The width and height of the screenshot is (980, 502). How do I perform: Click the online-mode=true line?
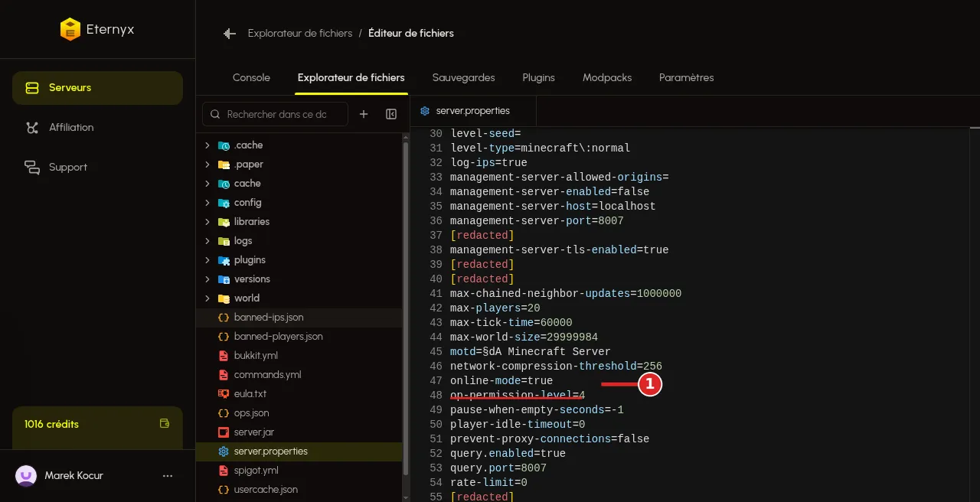[x=501, y=381]
